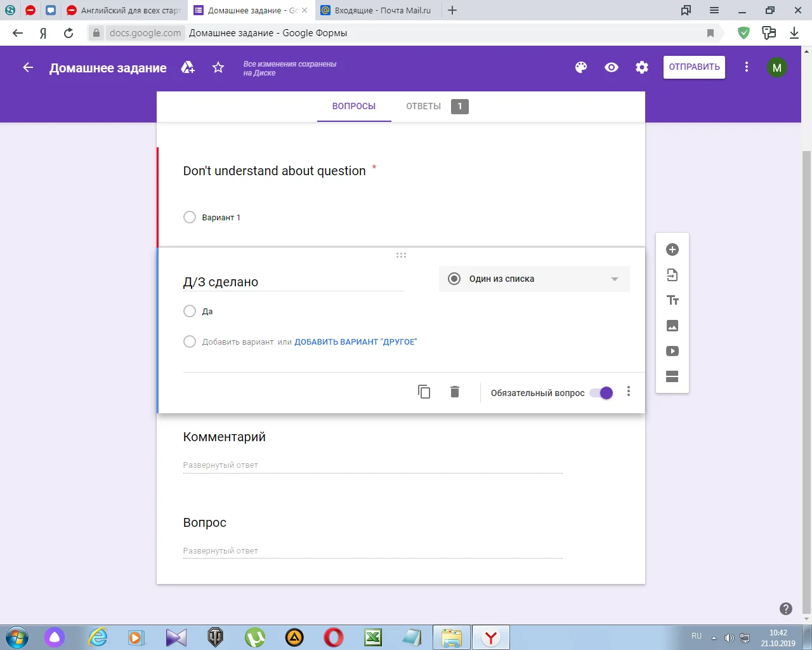Add a video to the form
Viewport: 812px width, 650px height.
[672, 351]
